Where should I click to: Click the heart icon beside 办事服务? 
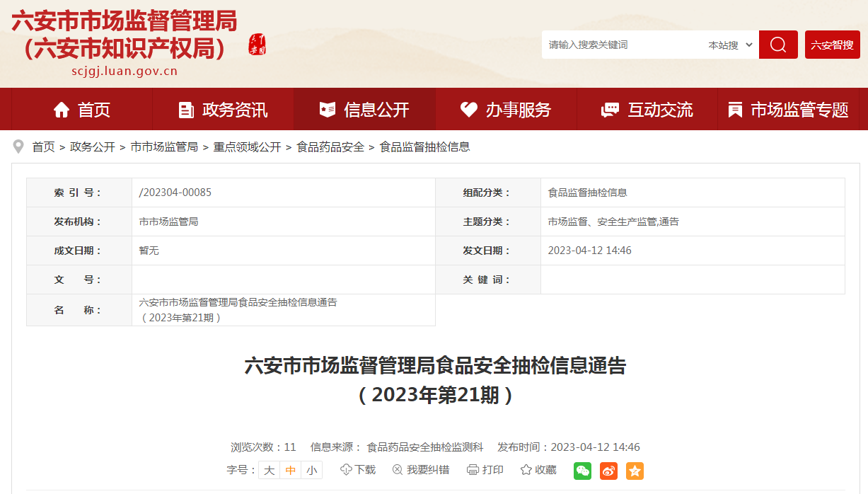(x=469, y=110)
